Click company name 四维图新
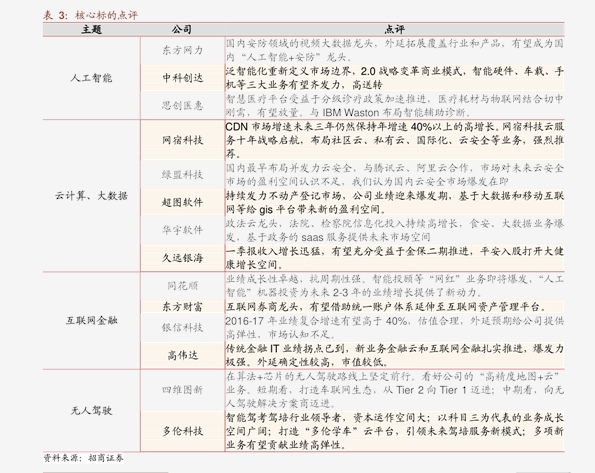 click(183, 390)
